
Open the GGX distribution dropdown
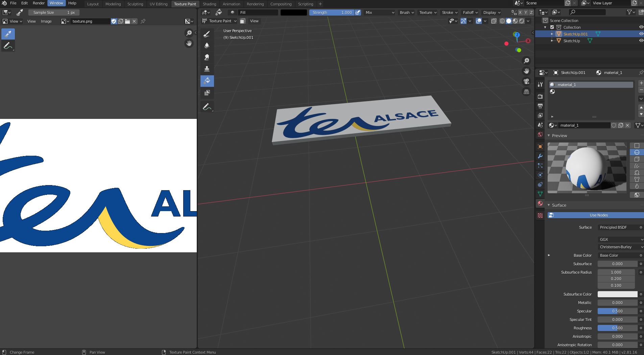620,239
